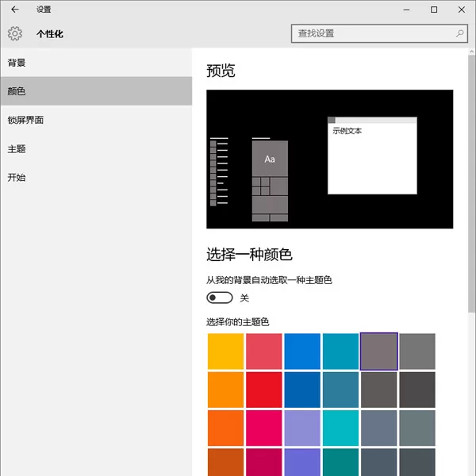Pick the teal blue swatch in first row
Viewport: 476px width, 476px height.
(x=340, y=351)
